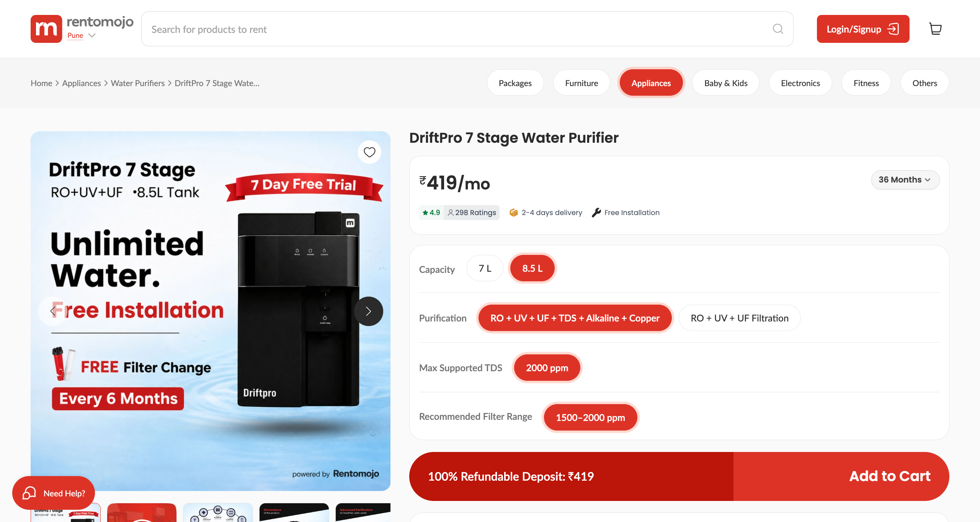Go to Appliances breadcrumb link
Image resolution: width=980 pixels, height=522 pixels.
(82, 83)
